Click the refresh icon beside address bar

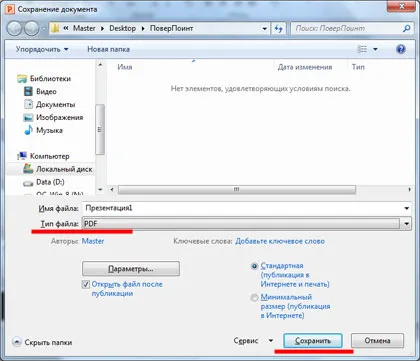pyautogui.click(x=279, y=29)
